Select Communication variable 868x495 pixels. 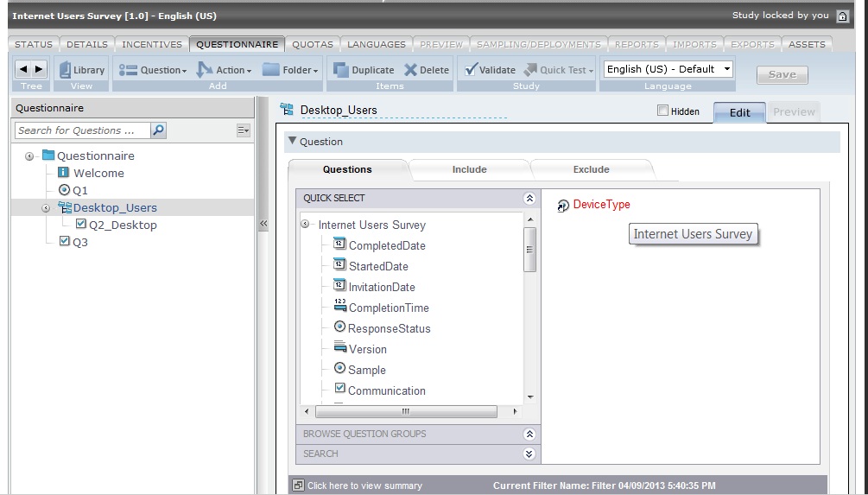click(380, 390)
